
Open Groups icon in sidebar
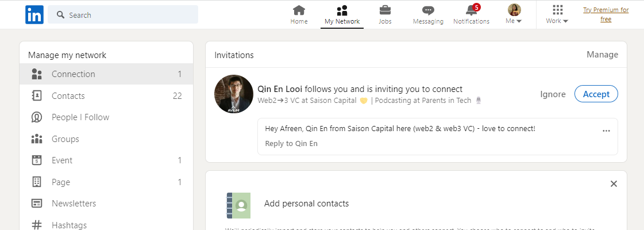click(x=37, y=139)
